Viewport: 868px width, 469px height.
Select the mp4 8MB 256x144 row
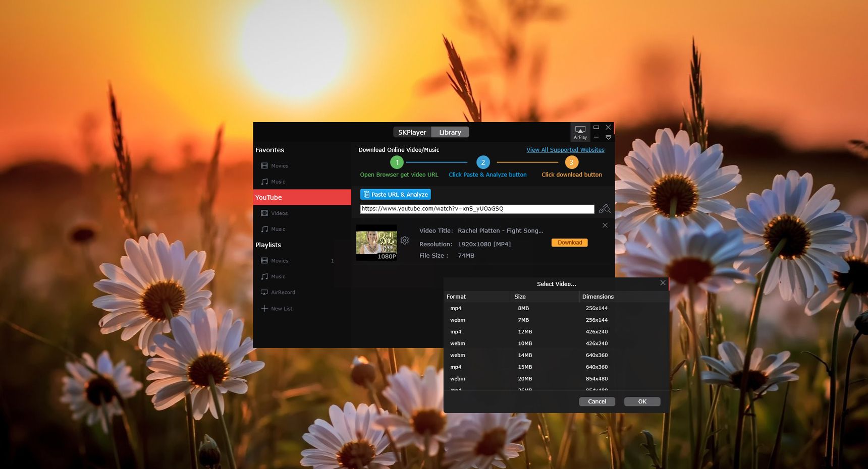click(556, 308)
